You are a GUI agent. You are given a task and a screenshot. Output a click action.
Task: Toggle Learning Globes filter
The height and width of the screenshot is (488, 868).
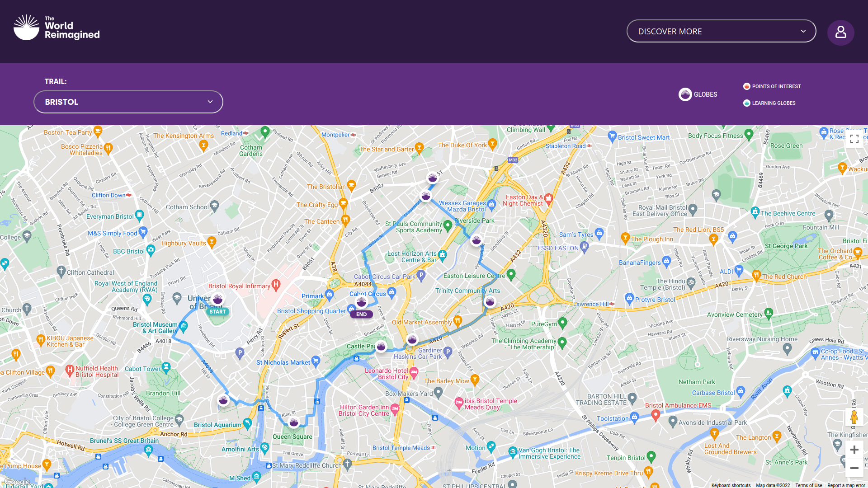click(x=769, y=103)
